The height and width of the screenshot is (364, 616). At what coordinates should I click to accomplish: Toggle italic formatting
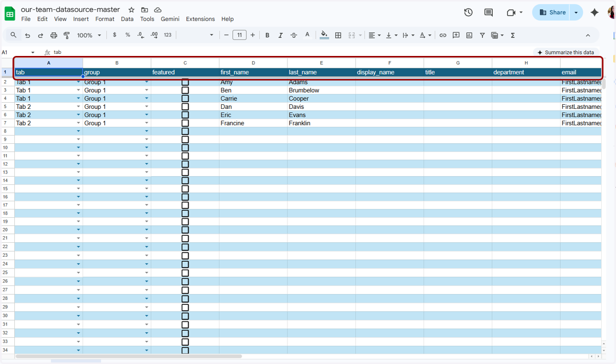[x=280, y=35]
